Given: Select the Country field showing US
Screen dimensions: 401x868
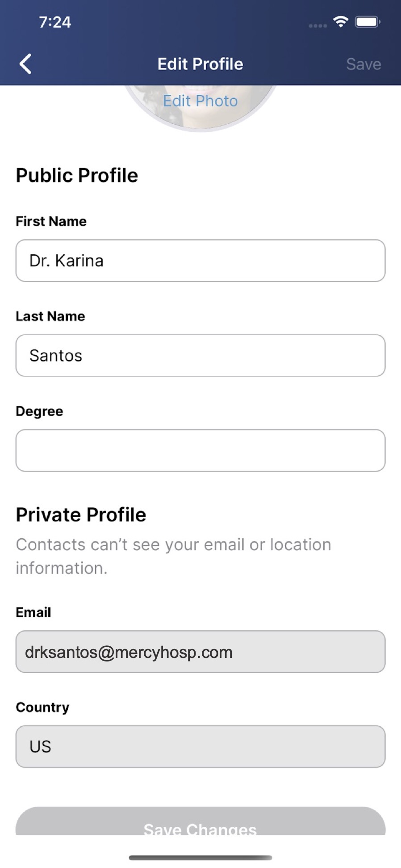Looking at the screenshot, I should (x=200, y=746).
